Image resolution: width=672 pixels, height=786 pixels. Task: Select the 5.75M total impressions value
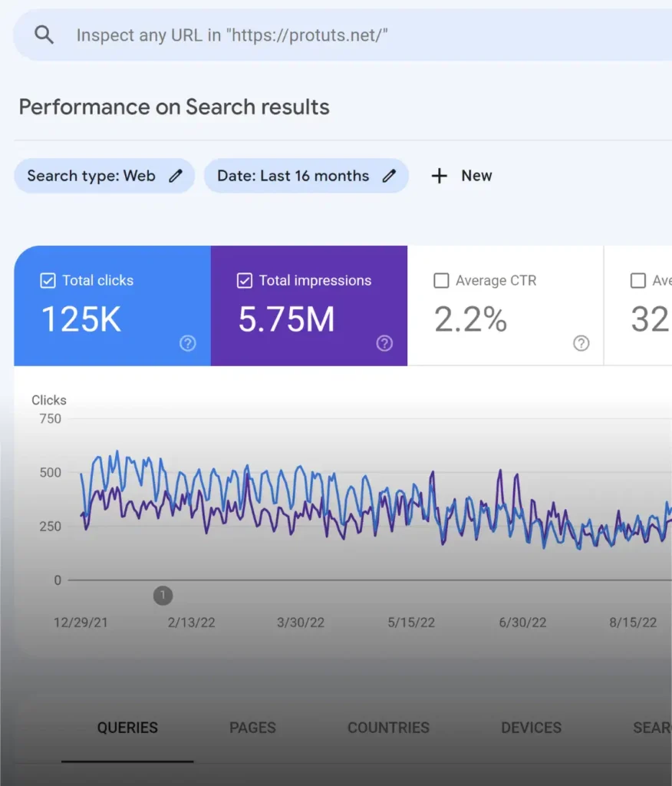point(286,319)
